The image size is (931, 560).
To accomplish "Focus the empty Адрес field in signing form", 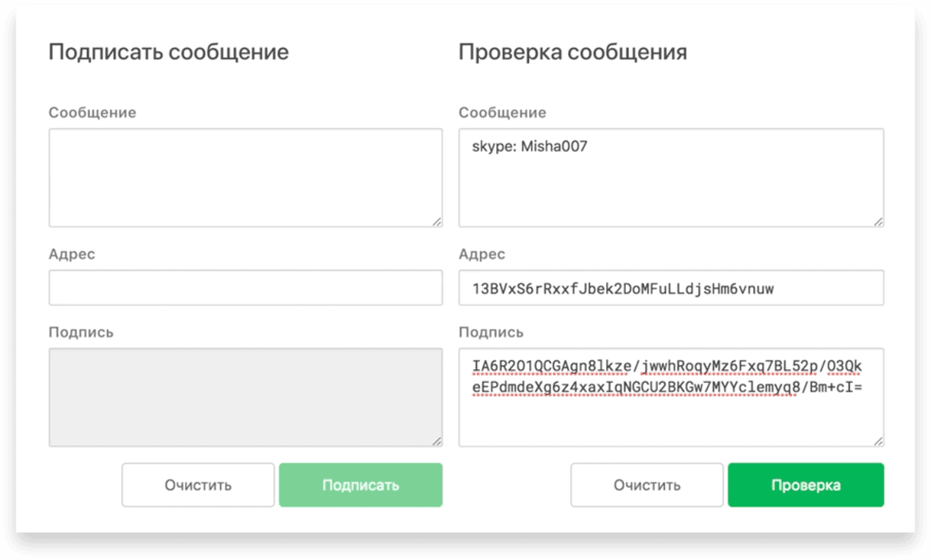I will 245,287.
